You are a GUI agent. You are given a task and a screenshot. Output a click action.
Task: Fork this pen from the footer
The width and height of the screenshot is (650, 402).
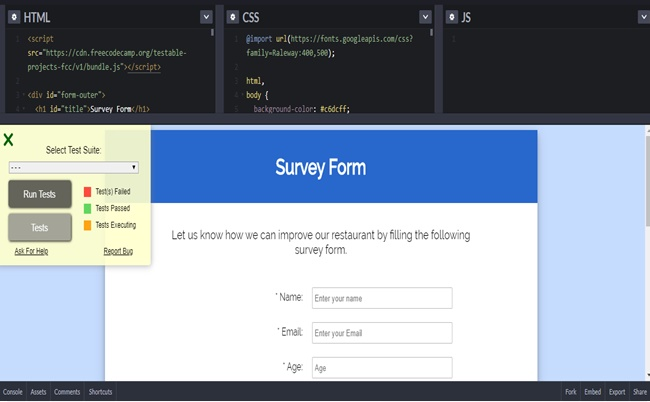pyautogui.click(x=570, y=392)
